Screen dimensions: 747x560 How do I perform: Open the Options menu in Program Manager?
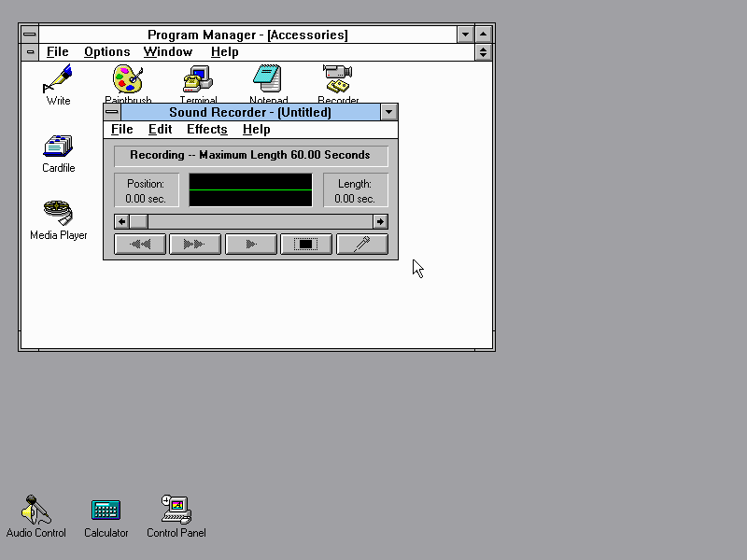click(106, 52)
